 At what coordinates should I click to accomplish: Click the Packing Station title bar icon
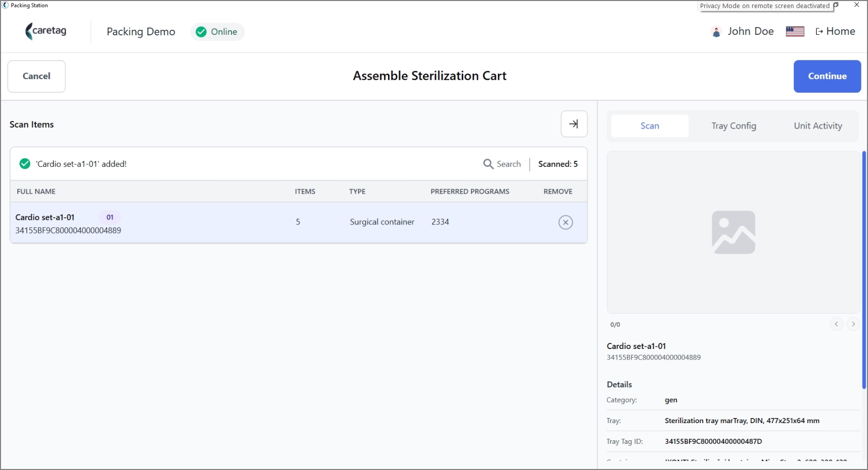coord(6,5)
